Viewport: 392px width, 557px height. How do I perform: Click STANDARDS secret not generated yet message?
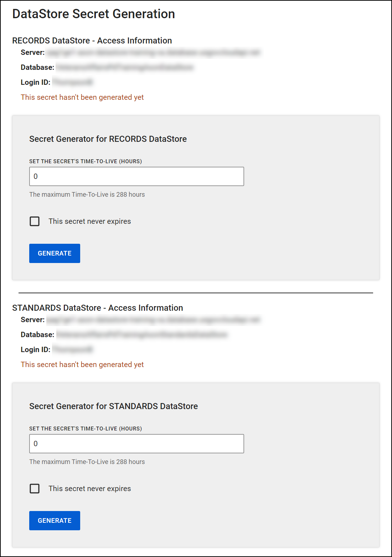click(82, 365)
